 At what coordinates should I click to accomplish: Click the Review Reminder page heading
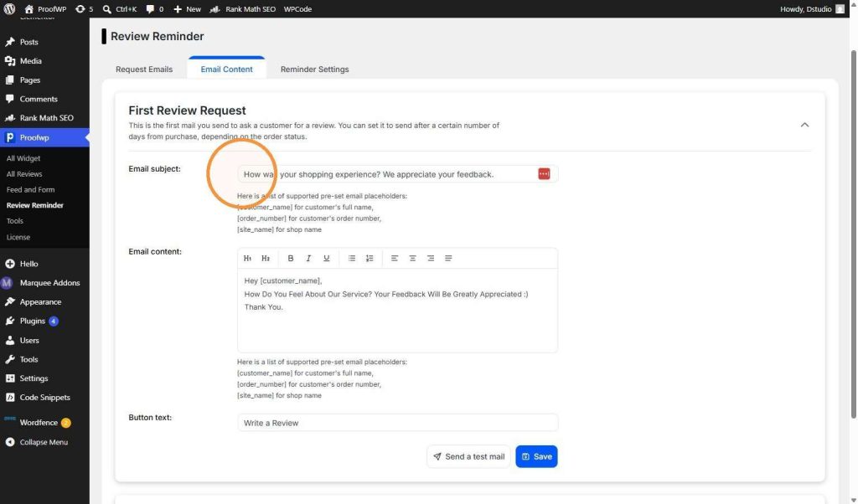click(157, 36)
